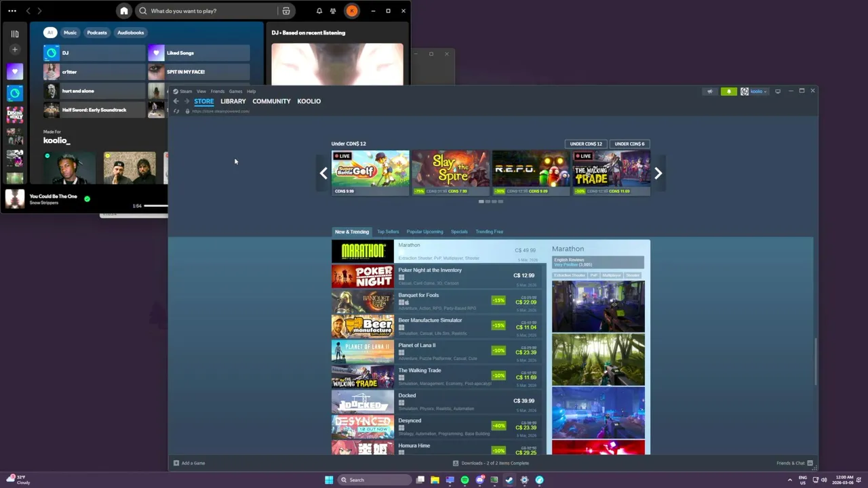Select Audiobooks filter chip in Spotify
The image size is (868, 488).
(130, 33)
